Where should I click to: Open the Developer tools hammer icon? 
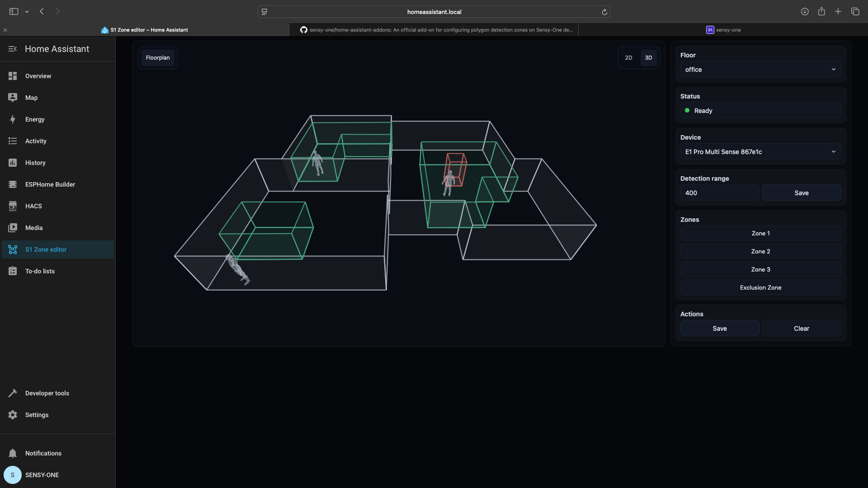click(x=13, y=393)
